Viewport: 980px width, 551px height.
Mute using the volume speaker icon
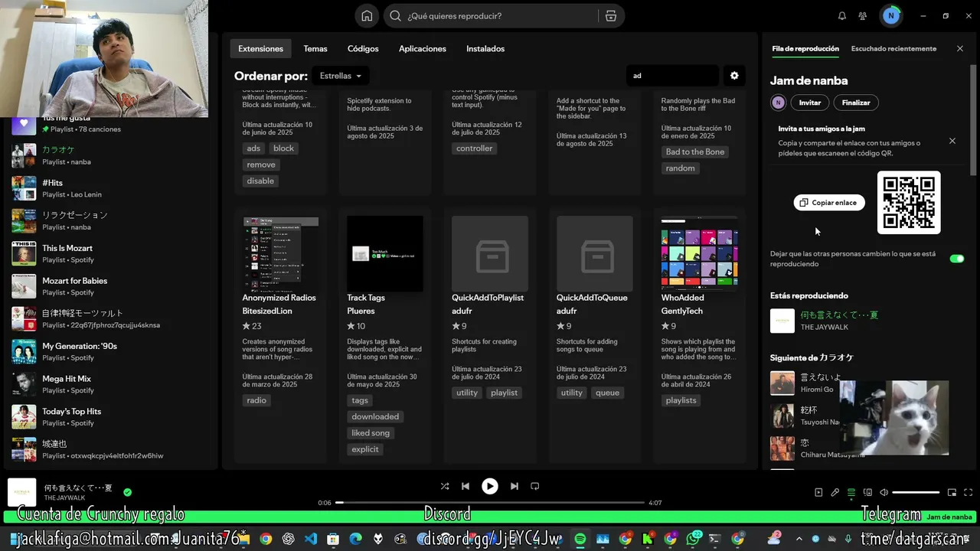point(884,493)
